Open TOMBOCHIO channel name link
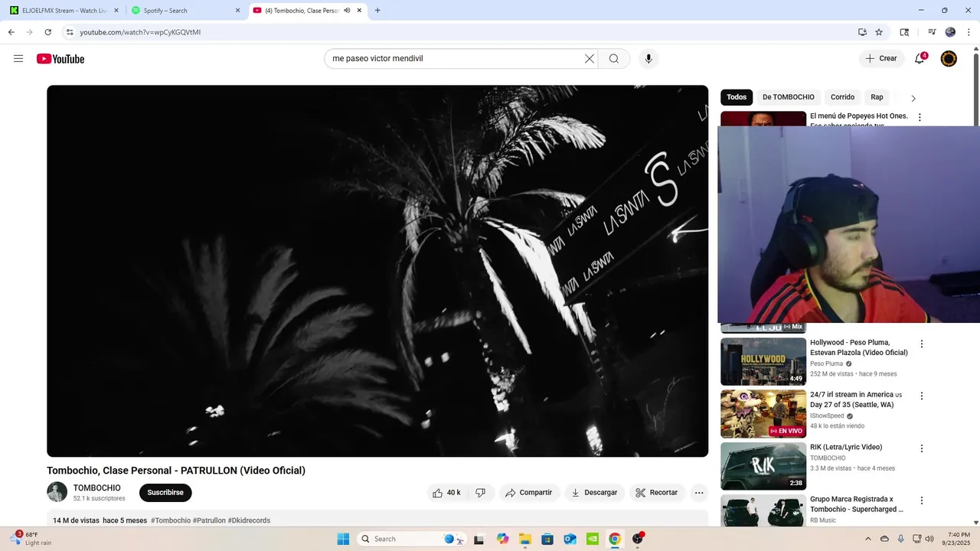 (x=96, y=488)
